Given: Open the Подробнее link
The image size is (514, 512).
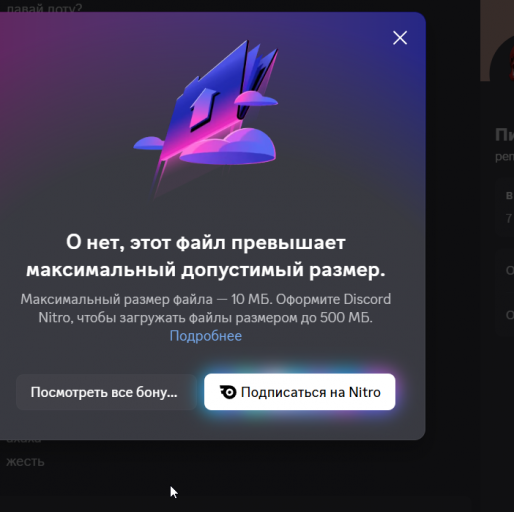Looking at the screenshot, I should pyautogui.click(x=206, y=336).
